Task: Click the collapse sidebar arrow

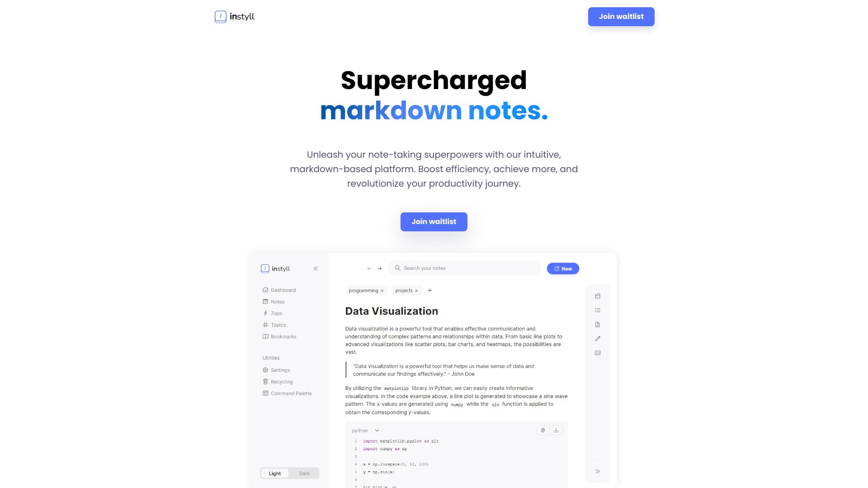Action: pos(316,268)
